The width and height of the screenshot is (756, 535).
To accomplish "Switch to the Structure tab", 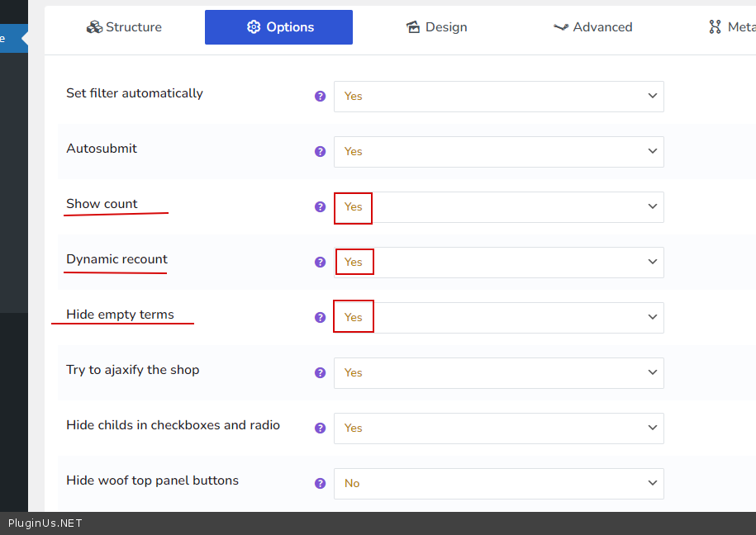I will [124, 27].
